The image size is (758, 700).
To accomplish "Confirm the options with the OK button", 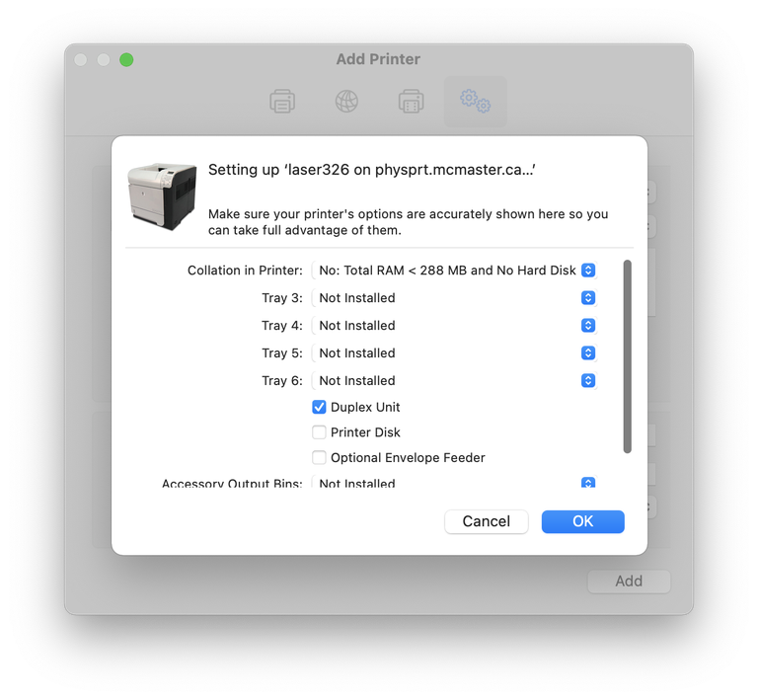I will [583, 521].
